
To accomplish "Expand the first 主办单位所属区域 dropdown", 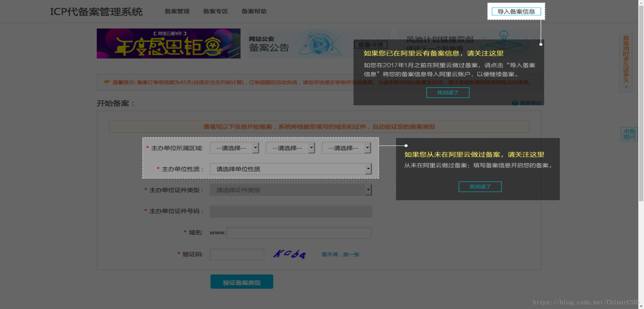I will pyautogui.click(x=234, y=148).
